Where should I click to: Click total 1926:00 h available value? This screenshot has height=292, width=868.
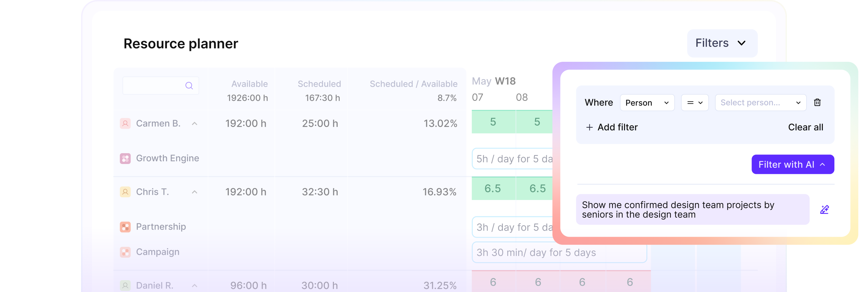(247, 98)
